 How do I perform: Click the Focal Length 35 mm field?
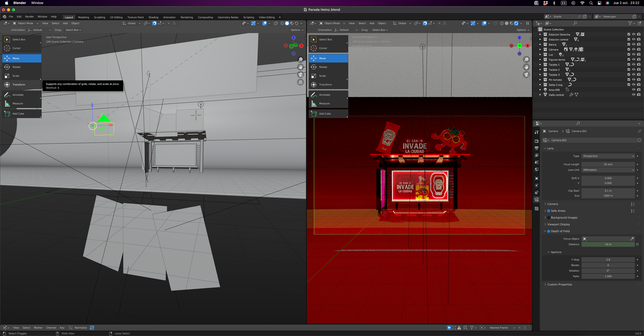click(x=608, y=164)
